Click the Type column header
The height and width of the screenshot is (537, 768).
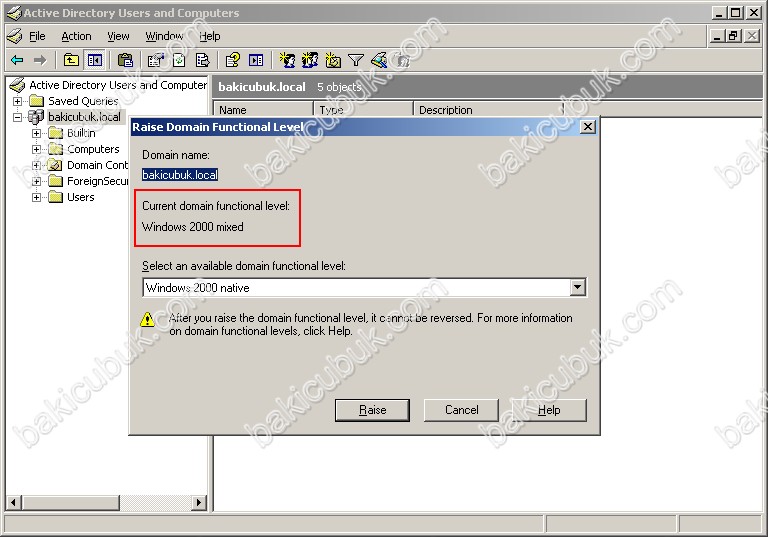click(364, 110)
